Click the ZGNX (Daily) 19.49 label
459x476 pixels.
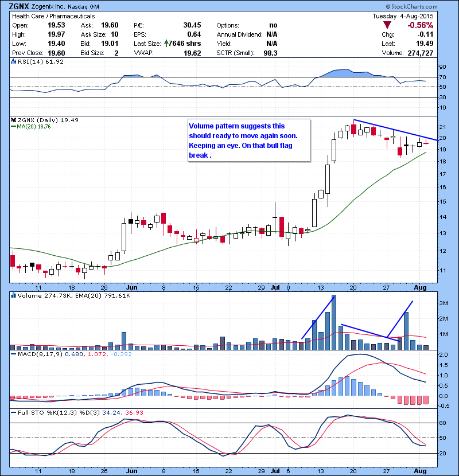coord(48,120)
